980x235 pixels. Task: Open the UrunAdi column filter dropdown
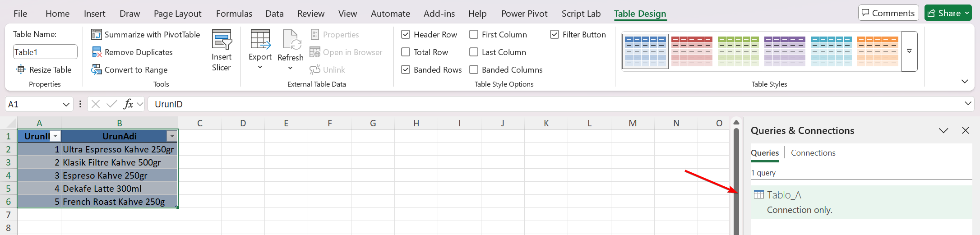172,136
